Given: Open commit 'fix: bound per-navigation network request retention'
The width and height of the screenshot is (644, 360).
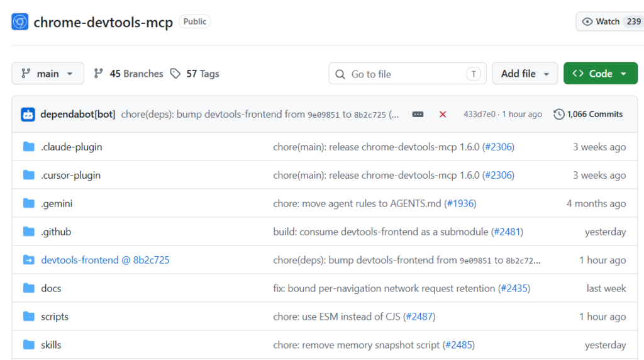Looking at the screenshot, I should (384, 288).
